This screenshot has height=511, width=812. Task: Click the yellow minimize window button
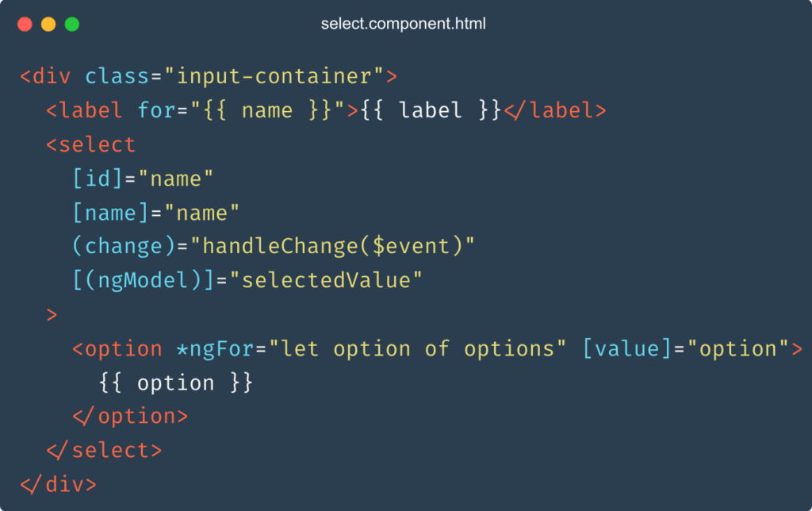pyautogui.click(x=48, y=25)
